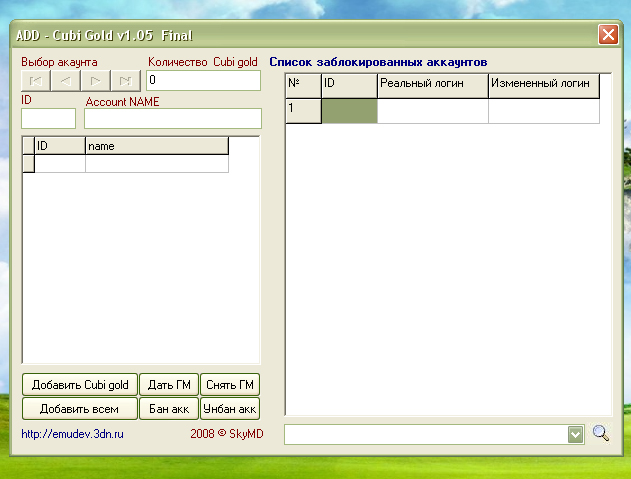The width and height of the screenshot is (631, 479).
Task: Click the SkyMD author link
Action: 243,434
